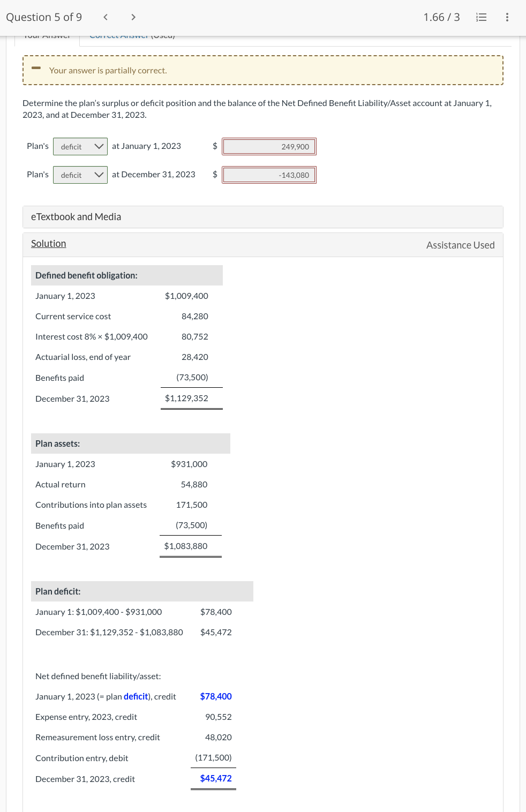Click the $78,400 January 1 credit value

pyautogui.click(x=215, y=696)
